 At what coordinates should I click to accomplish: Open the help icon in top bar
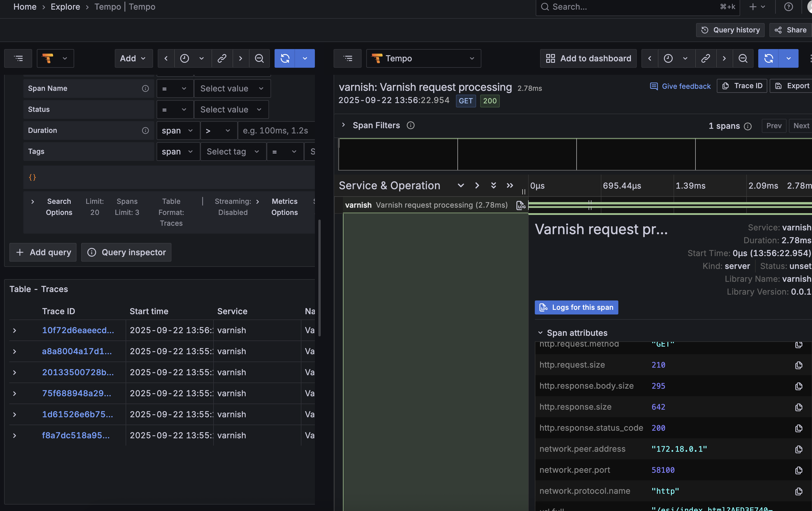788,7
